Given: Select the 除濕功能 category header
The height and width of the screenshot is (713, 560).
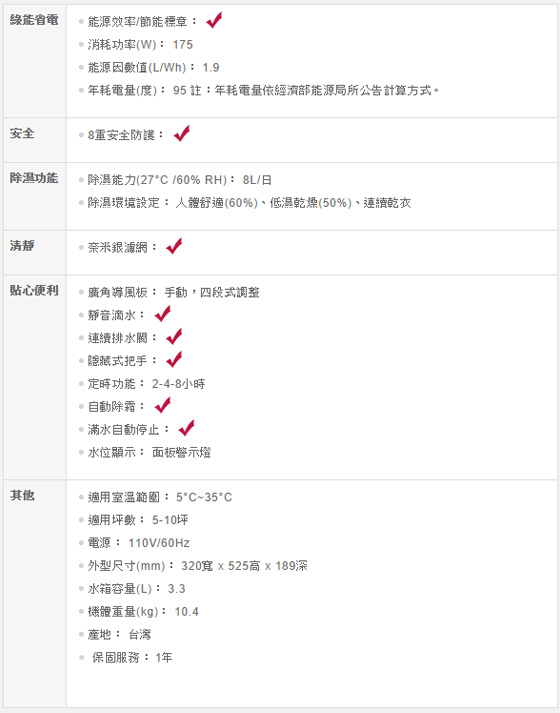Looking at the screenshot, I should pyautogui.click(x=34, y=178).
